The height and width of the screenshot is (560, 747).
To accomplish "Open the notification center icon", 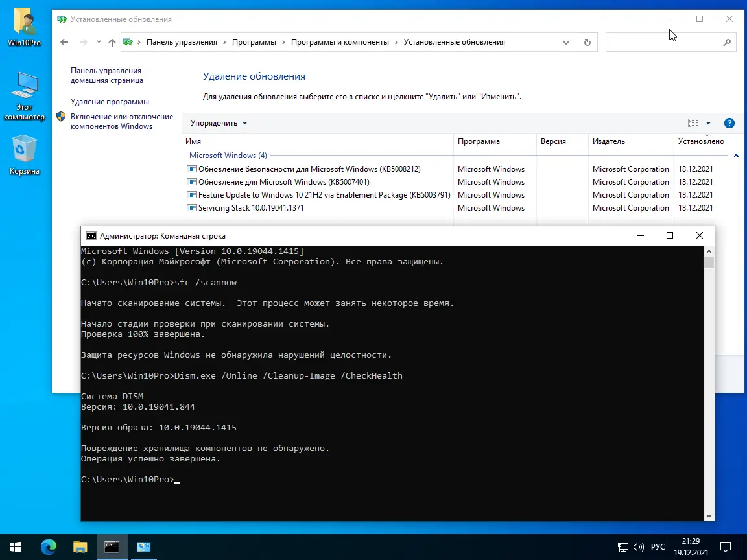I will pos(726,547).
